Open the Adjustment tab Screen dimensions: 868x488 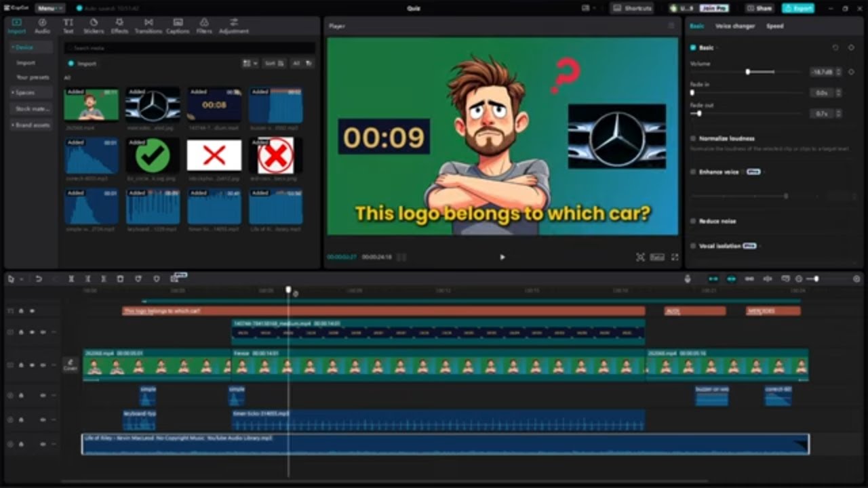(233, 26)
